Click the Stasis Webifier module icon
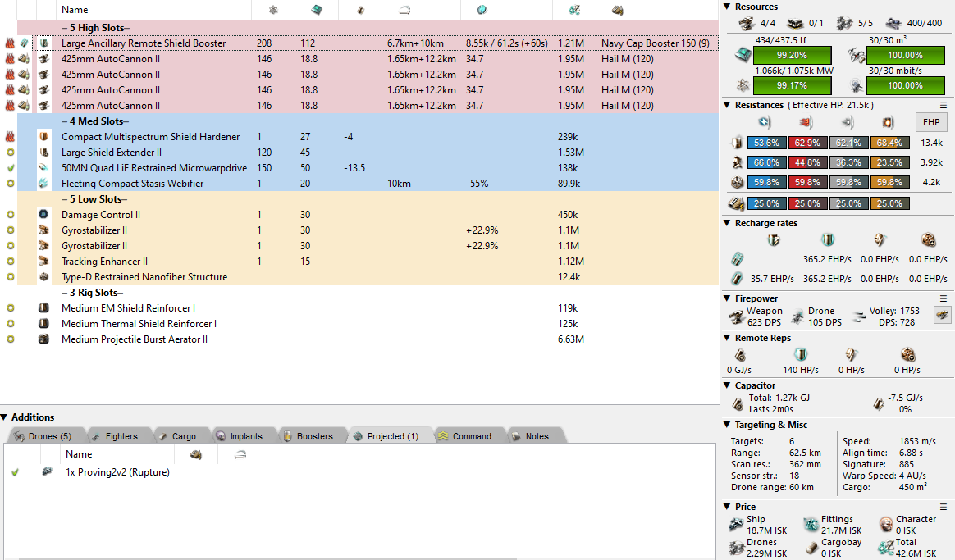955x560 pixels. 44,184
